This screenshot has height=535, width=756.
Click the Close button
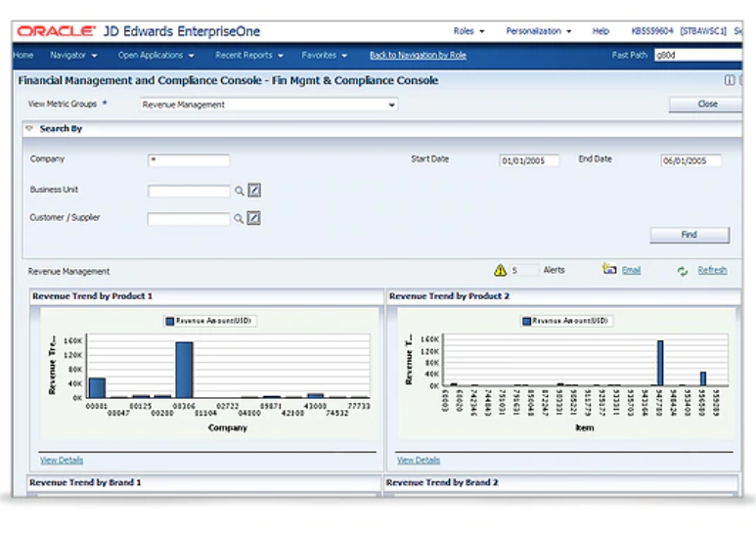pyautogui.click(x=707, y=104)
